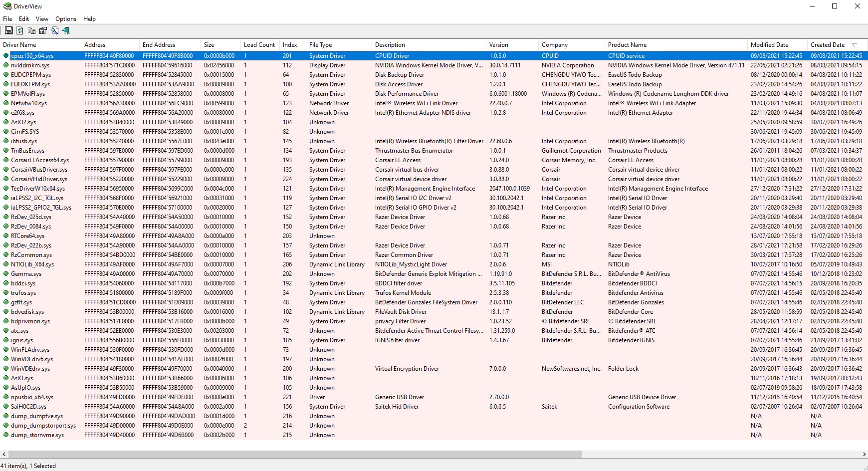The width and height of the screenshot is (868, 471).
Task: Click green status icon beside nvlddmkm.sys
Action: tap(6, 65)
